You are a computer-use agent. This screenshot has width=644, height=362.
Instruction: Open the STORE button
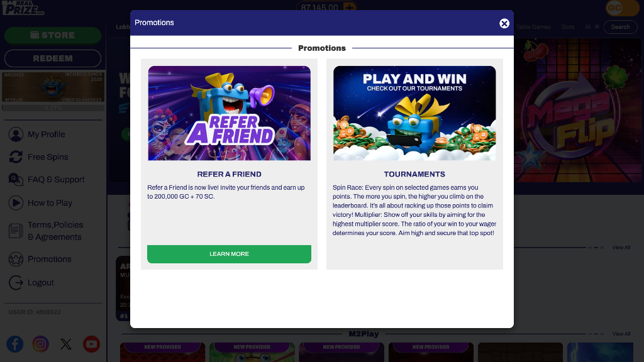53,35
